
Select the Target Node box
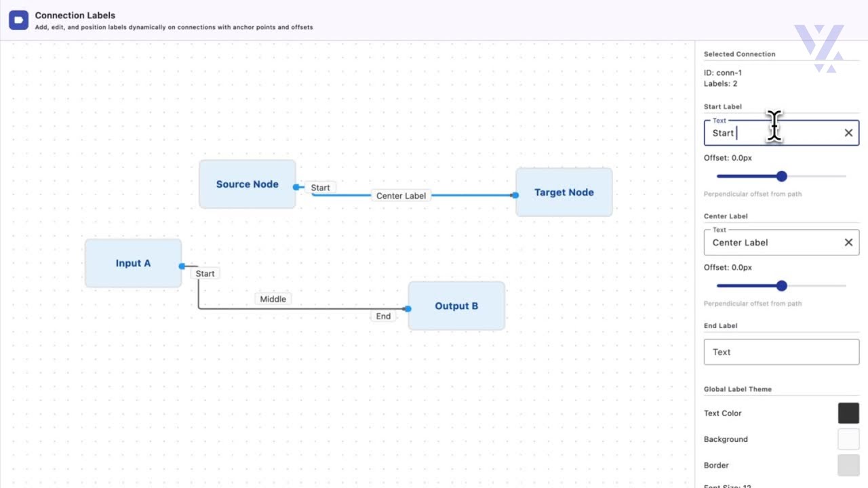564,192
